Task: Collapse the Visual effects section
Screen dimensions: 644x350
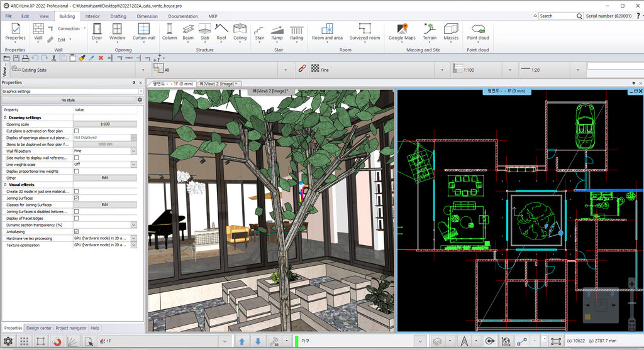Action: click(x=5, y=185)
